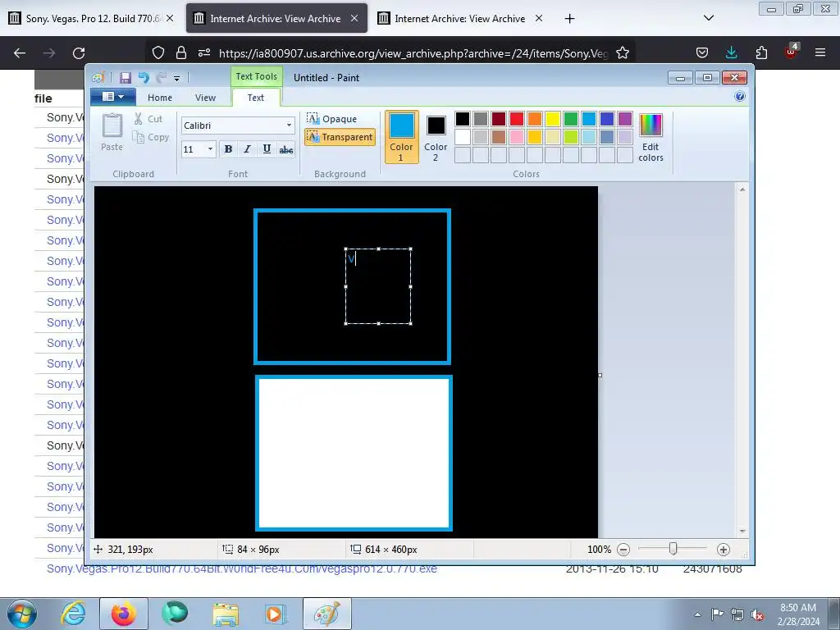Open the Firefox downloads panel
This screenshot has height=630, width=840.
coord(731,52)
